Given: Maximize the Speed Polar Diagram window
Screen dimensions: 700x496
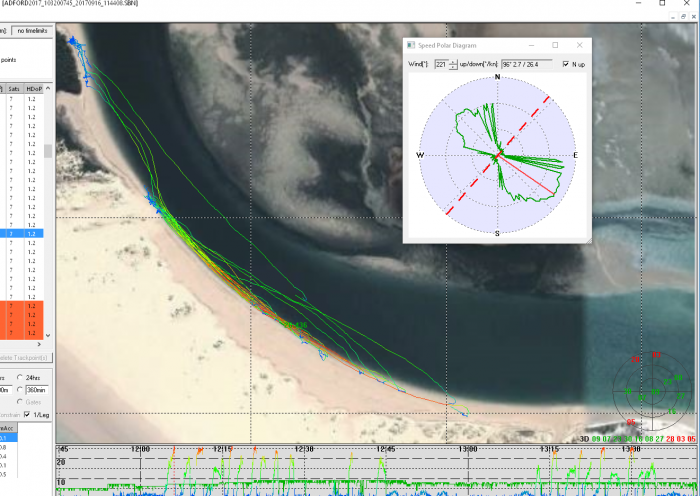Looking at the screenshot, I should [x=555, y=45].
